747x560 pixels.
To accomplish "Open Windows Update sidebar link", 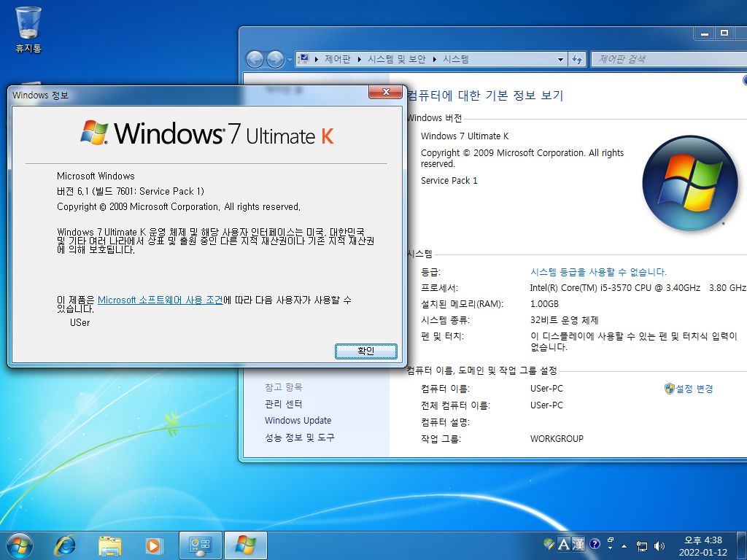I will click(x=298, y=421).
